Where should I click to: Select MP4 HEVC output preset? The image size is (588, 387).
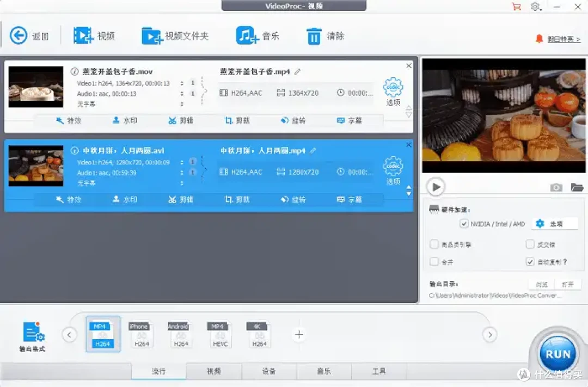(220, 334)
